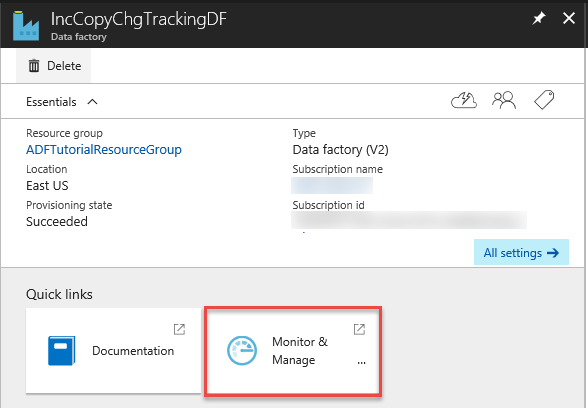The width and height of the screenshot is (588, 408).
Task: Click the trash can icon
Action: 34,66
